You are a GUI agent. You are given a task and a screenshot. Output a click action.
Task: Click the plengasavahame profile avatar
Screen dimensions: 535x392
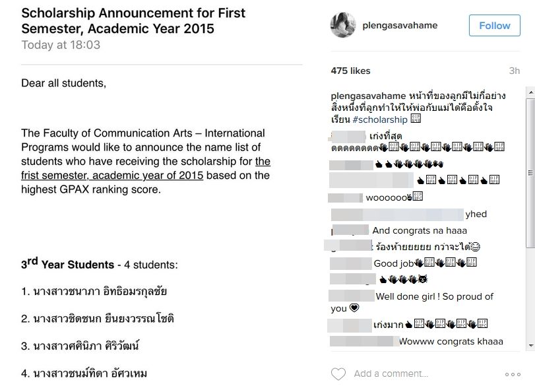point(343,25)
